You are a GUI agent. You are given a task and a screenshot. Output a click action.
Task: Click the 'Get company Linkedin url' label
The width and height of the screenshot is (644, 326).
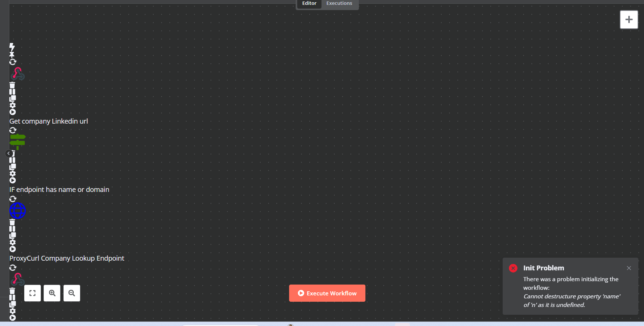(49, 121)
